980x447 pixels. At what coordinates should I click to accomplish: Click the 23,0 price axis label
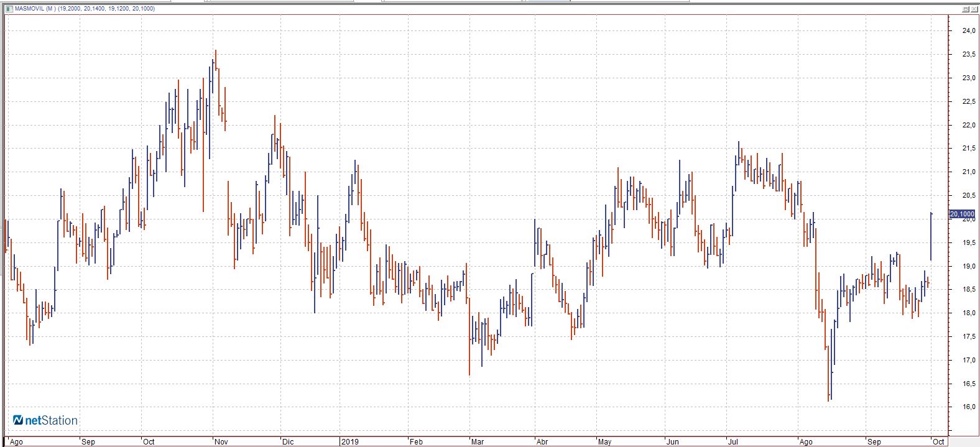point(969,78)
